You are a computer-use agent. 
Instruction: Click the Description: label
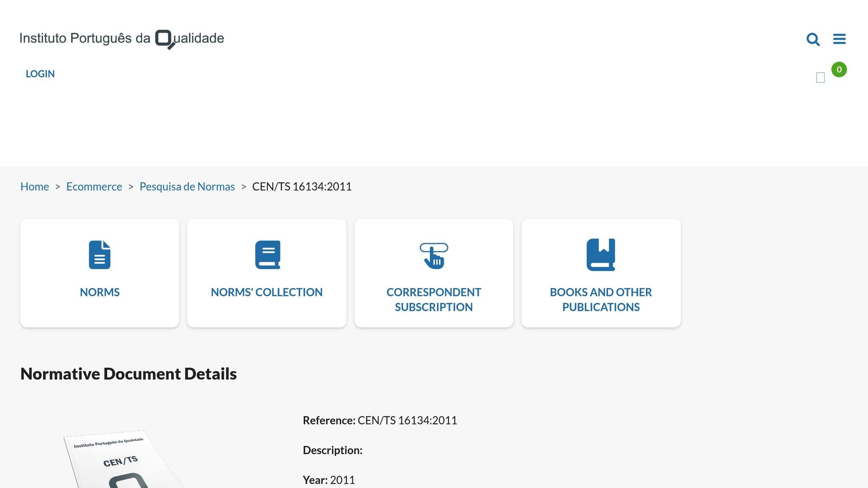click(x=332, y=450)
